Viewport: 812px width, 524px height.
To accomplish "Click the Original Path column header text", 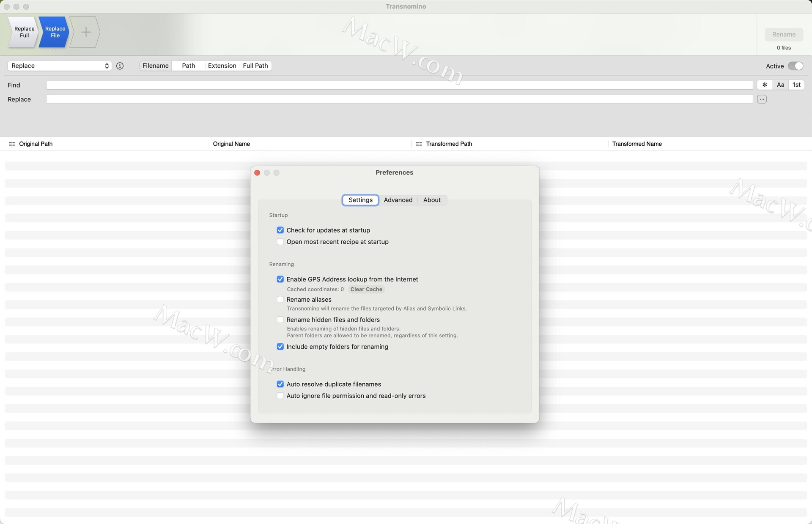I will point(36,144).
